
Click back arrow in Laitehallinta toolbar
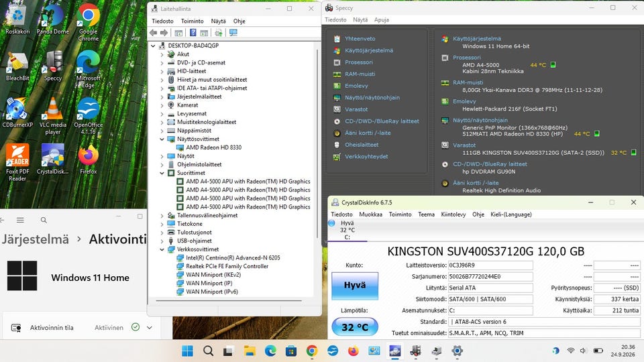pos(154,33)
